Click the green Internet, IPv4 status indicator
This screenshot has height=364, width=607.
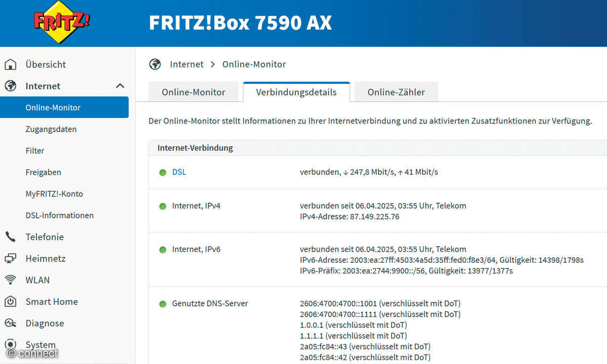pos(163,206)
